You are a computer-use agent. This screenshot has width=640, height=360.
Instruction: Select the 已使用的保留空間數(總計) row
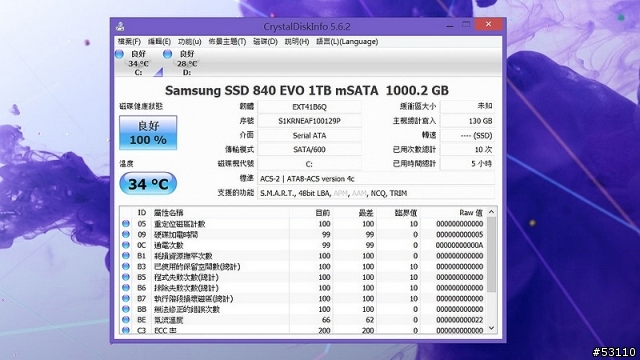coord(303,267)
